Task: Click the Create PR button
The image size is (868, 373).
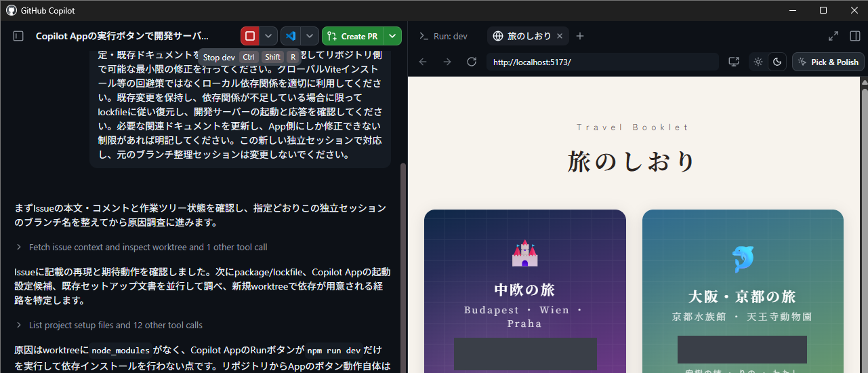Action: point(352,36)
